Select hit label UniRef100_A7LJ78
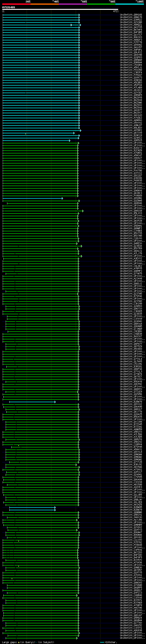Image resolution: width=146 pixels, height=644 pixels. (131, 254)
